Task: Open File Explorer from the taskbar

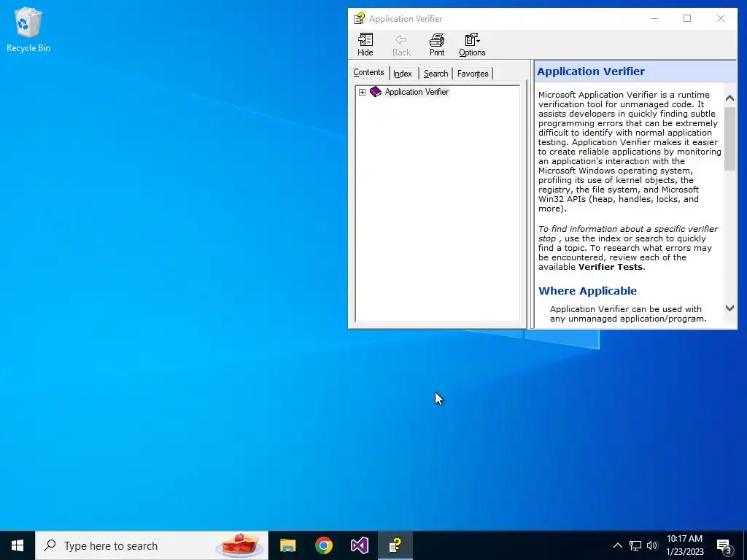Action: [x=287, y=545]
